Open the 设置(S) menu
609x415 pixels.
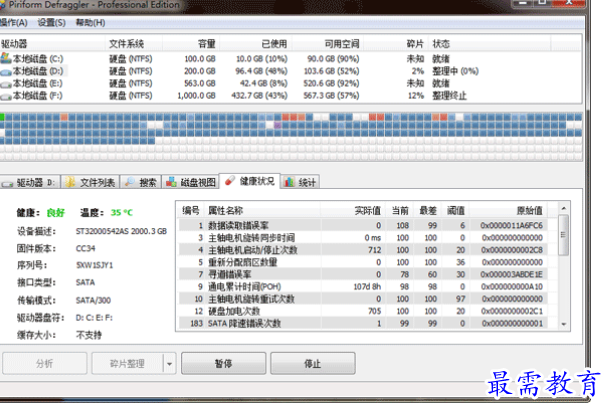[51, 23]
